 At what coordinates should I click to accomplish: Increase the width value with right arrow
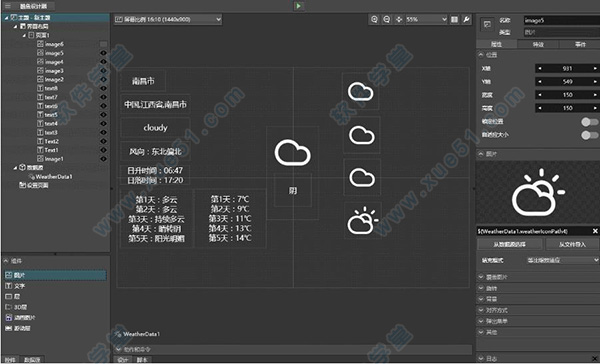595,95
